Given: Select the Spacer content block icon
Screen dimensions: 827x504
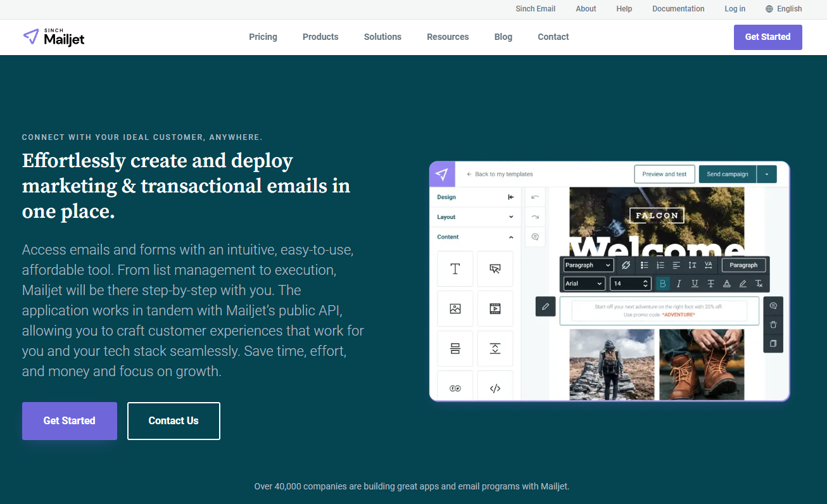Looking at the screenshot, I should point(495,348).
